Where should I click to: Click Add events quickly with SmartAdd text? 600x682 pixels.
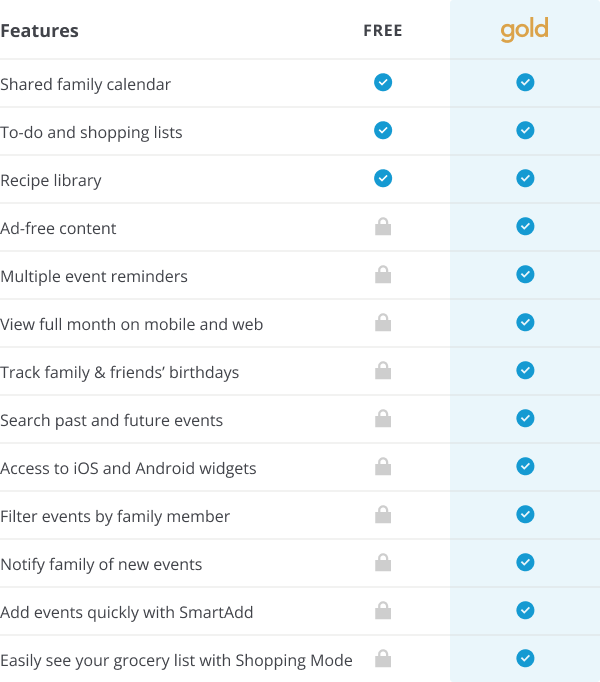click(127, 612)
